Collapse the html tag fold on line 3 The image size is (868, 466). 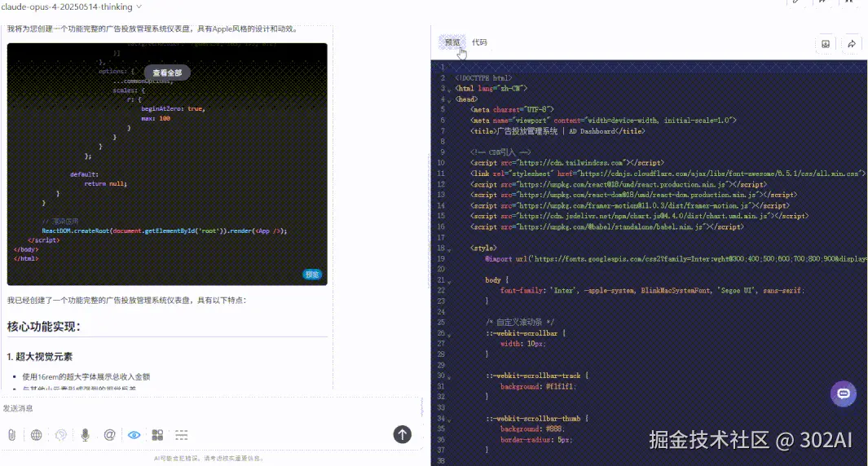pos(449,89)
